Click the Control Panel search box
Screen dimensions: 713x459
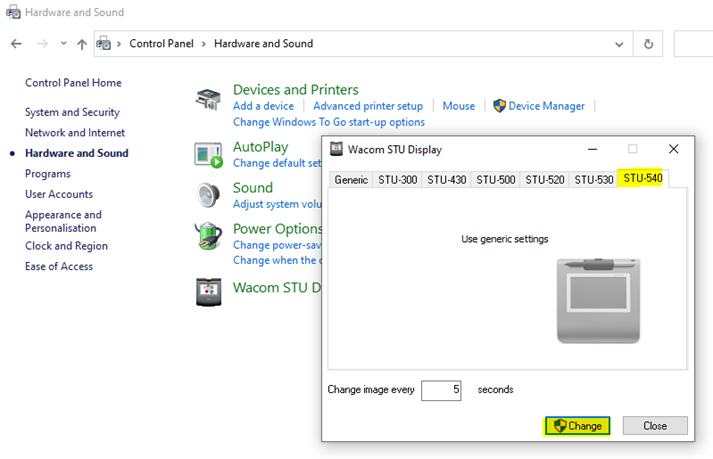[x=693, y=44]
